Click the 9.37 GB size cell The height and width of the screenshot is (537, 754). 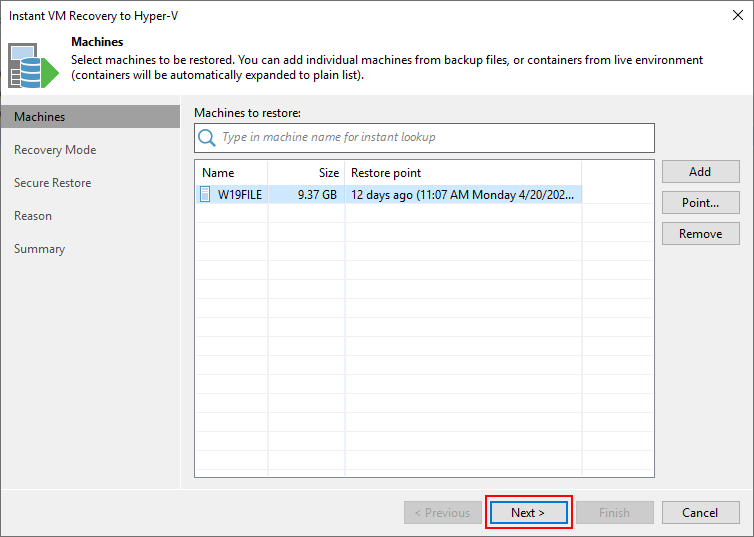[x=306, y=195]
